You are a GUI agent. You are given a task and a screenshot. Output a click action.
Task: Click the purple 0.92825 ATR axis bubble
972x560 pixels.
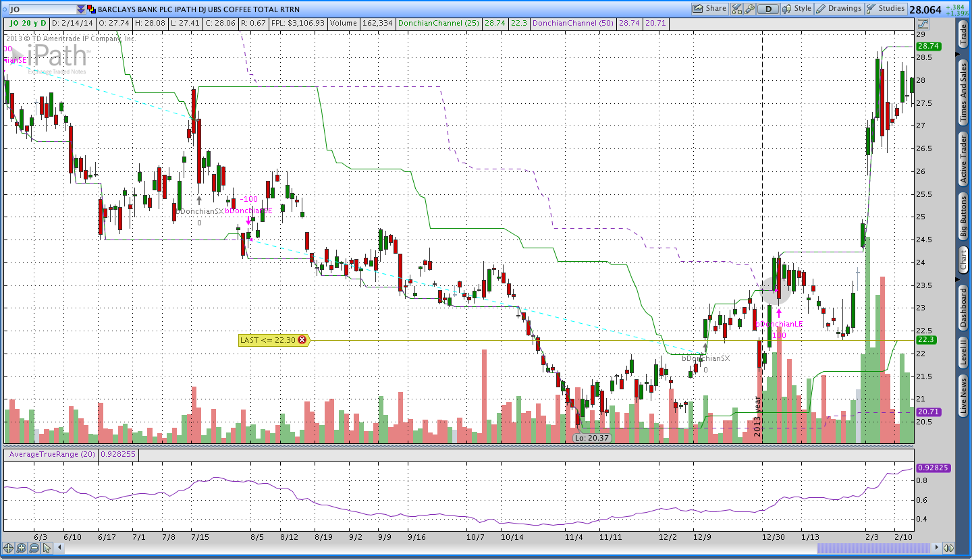tap(934, 468)
